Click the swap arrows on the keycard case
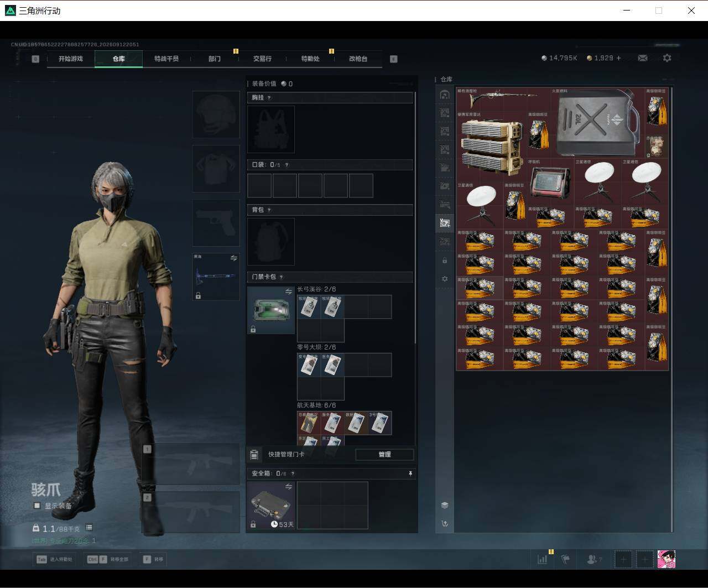 coord(288,292)
